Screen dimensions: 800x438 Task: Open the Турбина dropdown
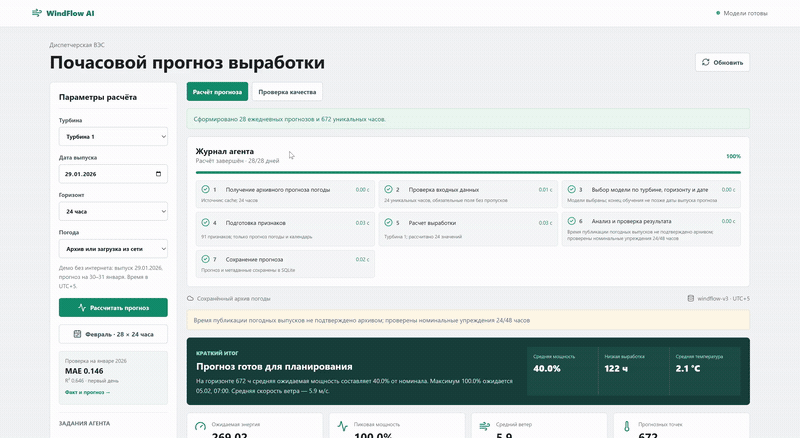point(113,136)
